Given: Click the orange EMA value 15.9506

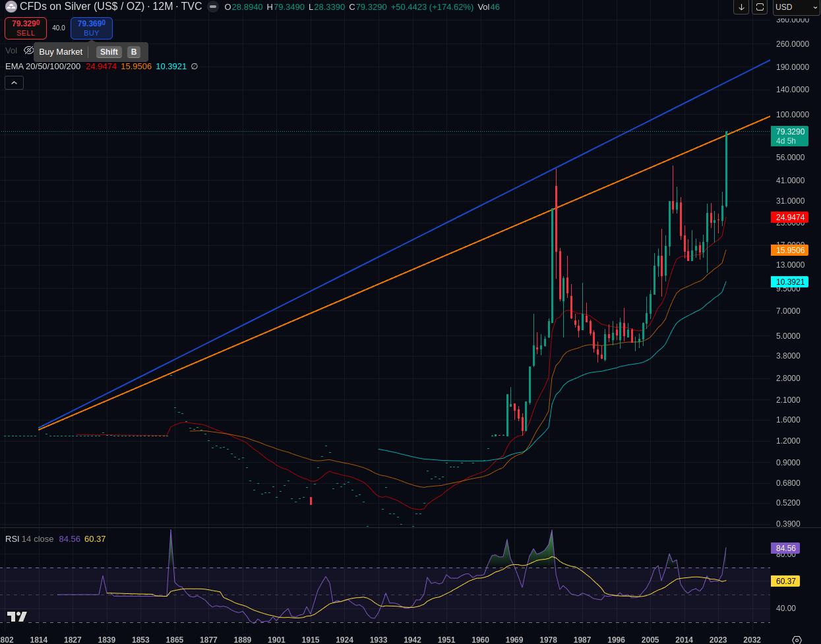Looking at the screenshot, I should 137,67.
